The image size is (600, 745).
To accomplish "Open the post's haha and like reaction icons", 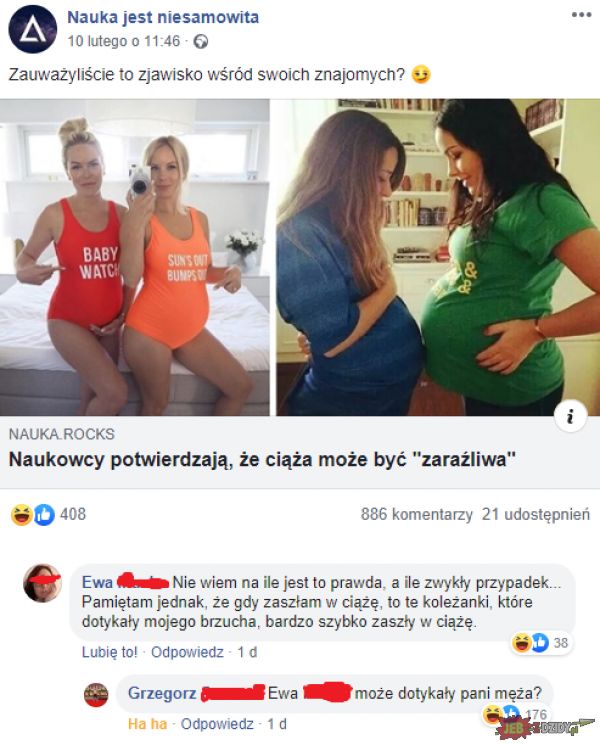I will (33, 515).
